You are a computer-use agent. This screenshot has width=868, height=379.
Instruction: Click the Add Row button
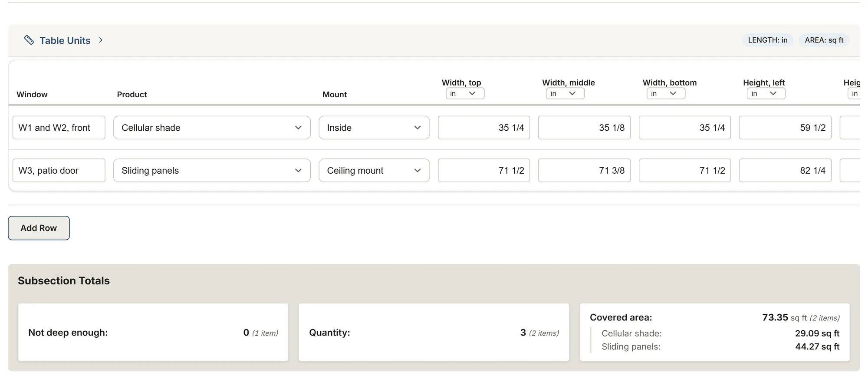pyautogui.click(x=39, y=228)
